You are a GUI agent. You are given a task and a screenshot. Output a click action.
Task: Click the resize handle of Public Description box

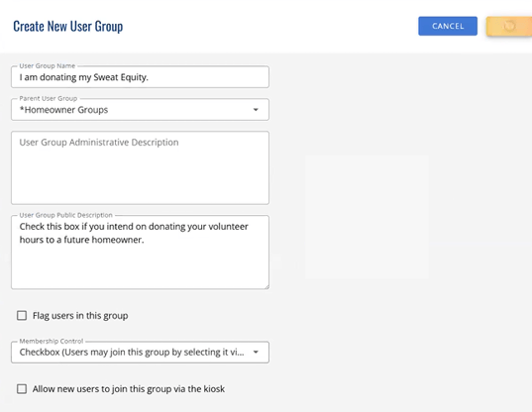point(266,287)
